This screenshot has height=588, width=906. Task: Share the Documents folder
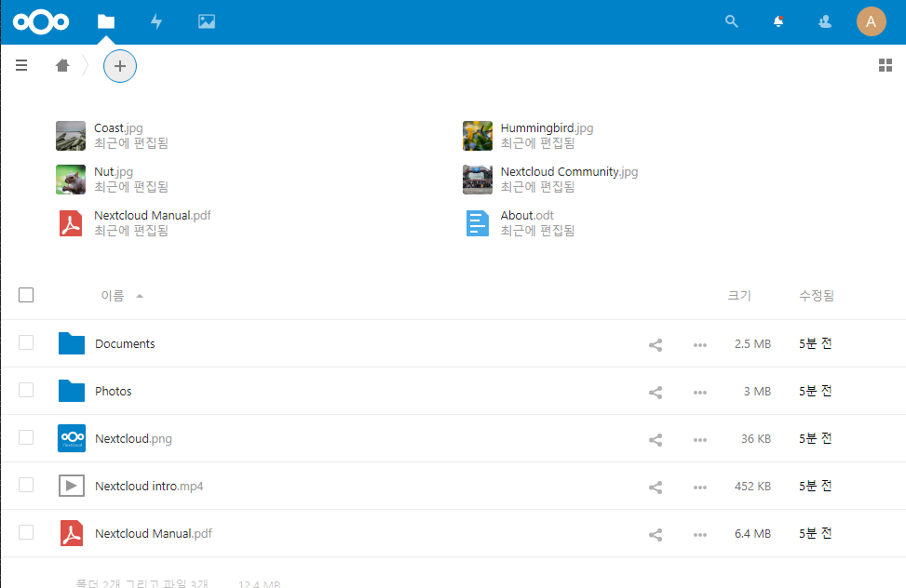click(656, 345)
